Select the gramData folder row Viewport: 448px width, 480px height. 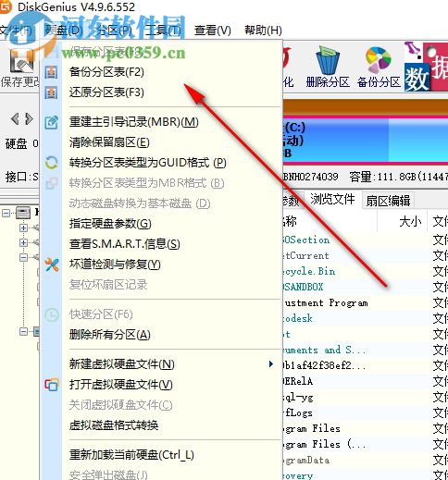[366, 461]
